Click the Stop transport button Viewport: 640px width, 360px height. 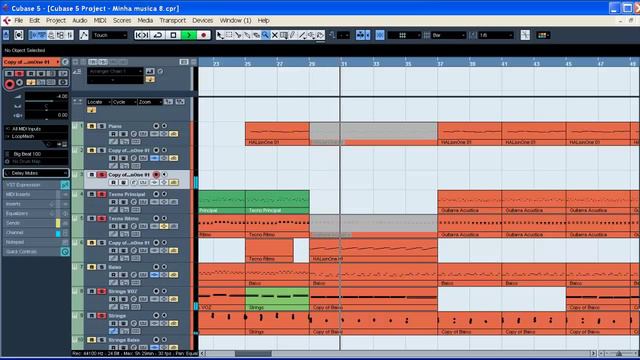tap(173, 36)
